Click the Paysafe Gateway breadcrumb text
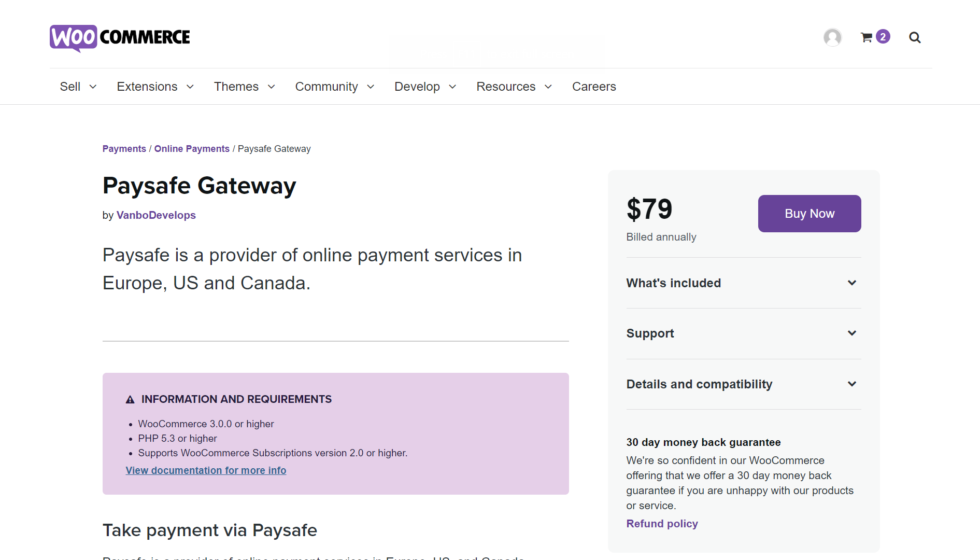This screenshot has width=980, height=560. point(274,149)
